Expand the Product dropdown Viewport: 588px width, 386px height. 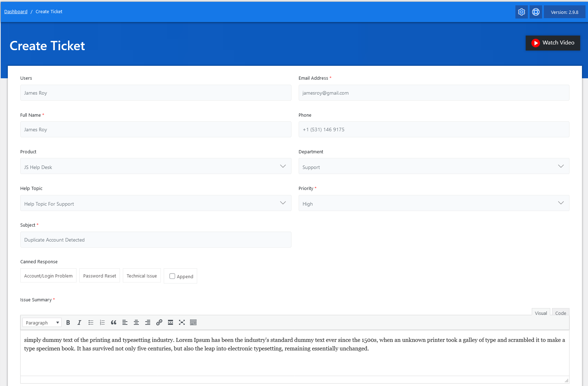coord(156,166)
